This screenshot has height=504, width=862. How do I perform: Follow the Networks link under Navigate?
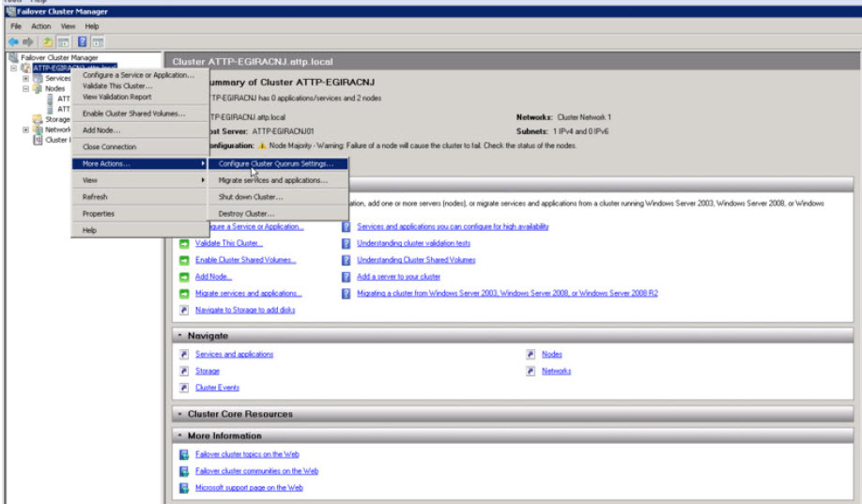(x=556, y=371)
